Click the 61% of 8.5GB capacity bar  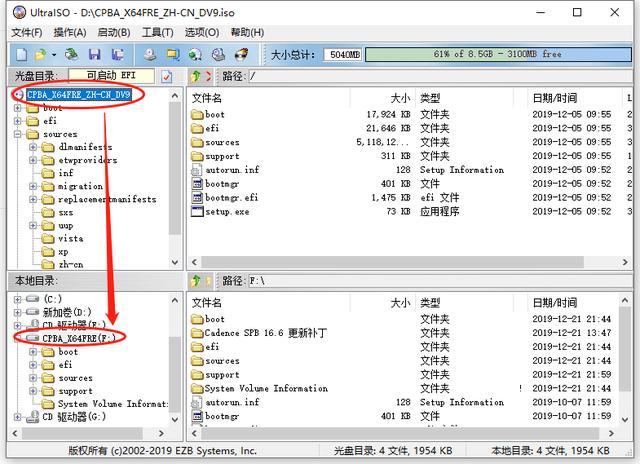[x=498, y=54]
